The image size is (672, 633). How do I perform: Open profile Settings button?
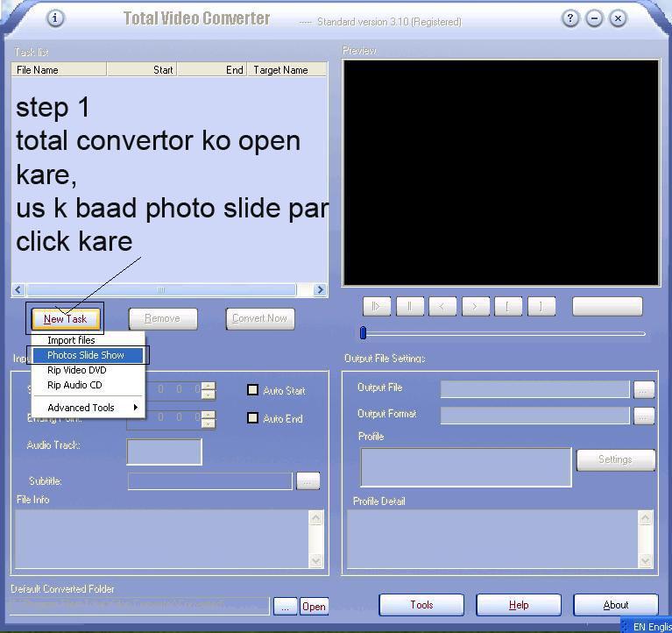pos(616,459)
